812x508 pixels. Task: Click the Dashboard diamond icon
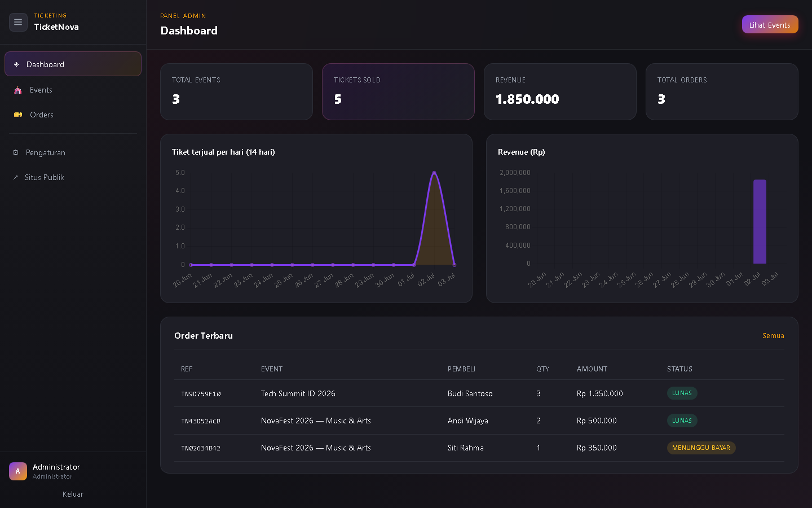tap(16, 64)
